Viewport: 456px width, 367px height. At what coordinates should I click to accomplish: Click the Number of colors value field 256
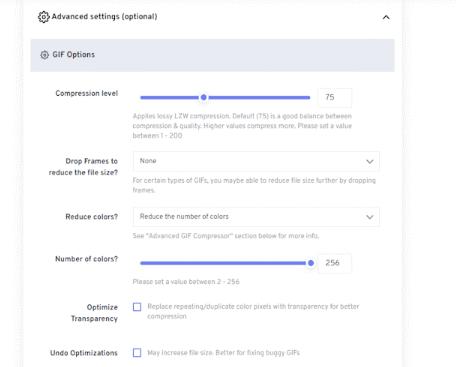click(335, 263)
